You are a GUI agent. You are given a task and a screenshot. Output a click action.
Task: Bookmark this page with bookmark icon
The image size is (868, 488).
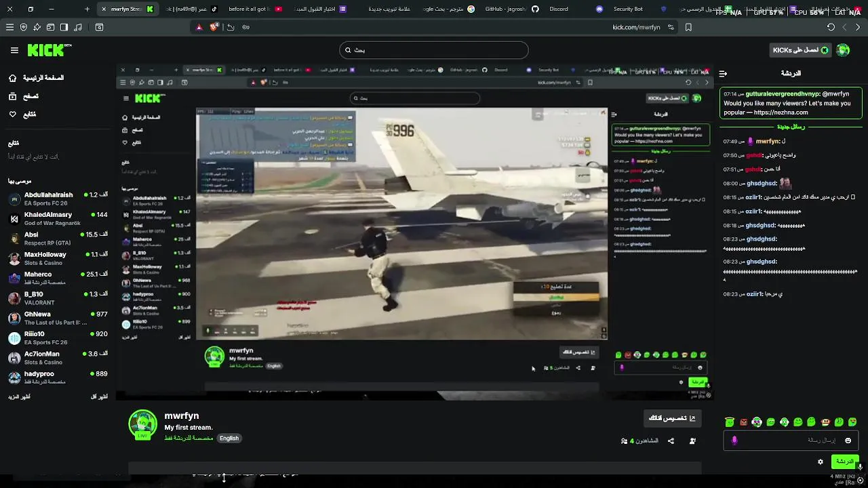tap(688, 27)
